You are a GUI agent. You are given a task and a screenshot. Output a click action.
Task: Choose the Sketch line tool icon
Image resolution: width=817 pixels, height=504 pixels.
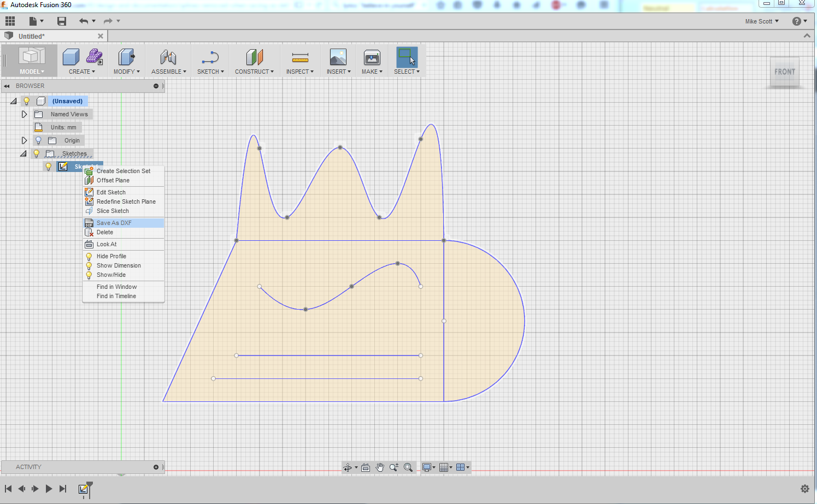point(210,57)
